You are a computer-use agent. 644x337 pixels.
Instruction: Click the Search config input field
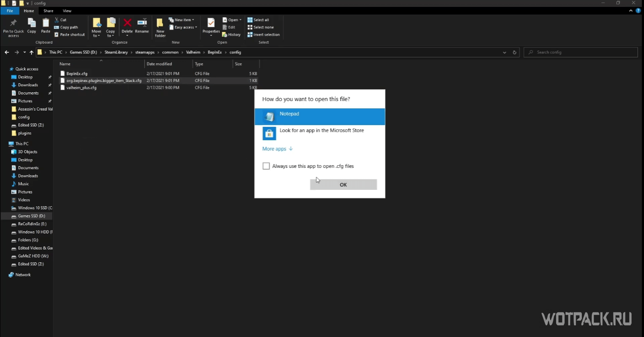tap(582, 52)
